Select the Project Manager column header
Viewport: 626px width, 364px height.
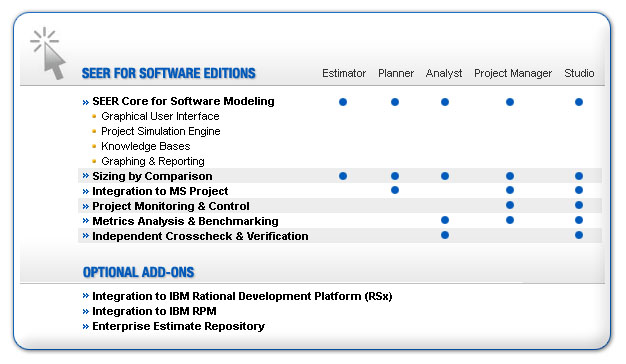(513, 73)
